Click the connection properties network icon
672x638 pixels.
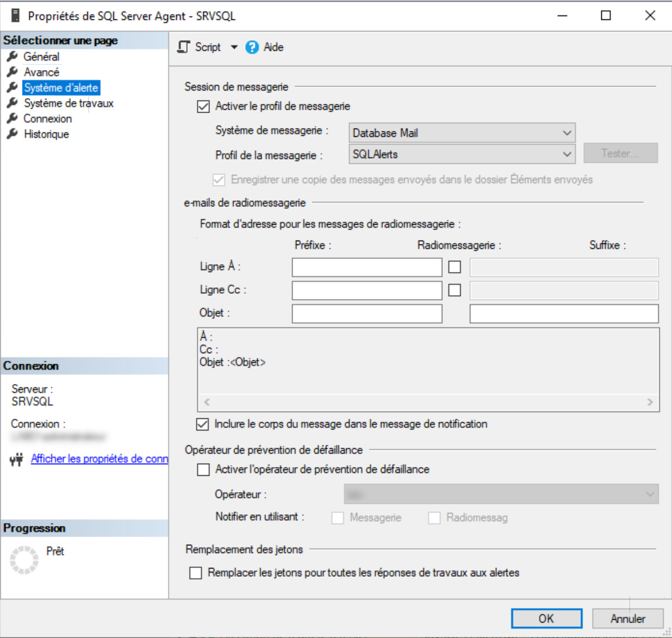coord(17,459)
